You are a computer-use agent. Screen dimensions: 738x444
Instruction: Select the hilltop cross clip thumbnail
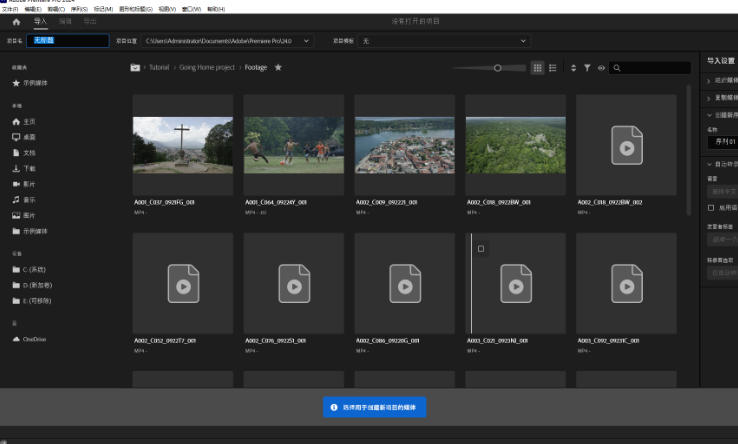(183, 145)
